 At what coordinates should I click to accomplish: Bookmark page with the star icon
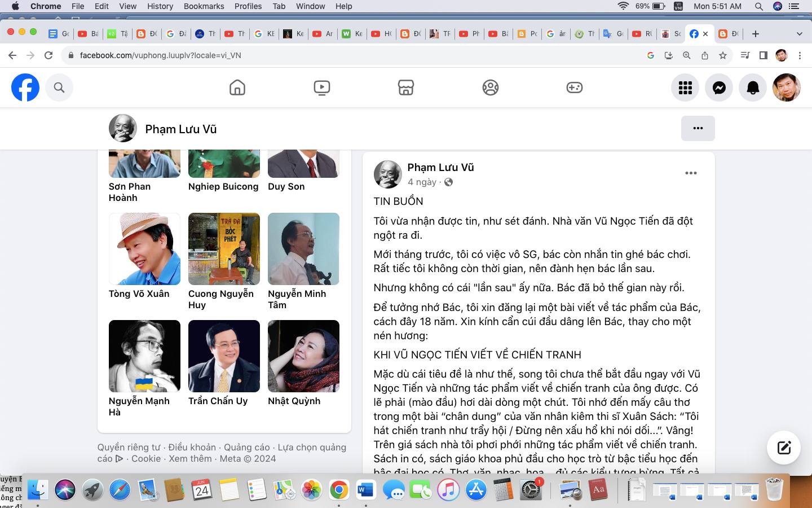722,55
